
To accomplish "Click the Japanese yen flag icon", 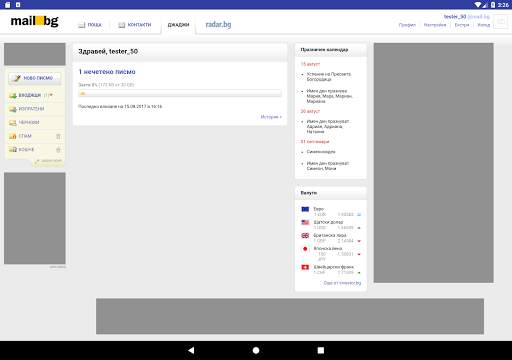I will pos(305,249).
